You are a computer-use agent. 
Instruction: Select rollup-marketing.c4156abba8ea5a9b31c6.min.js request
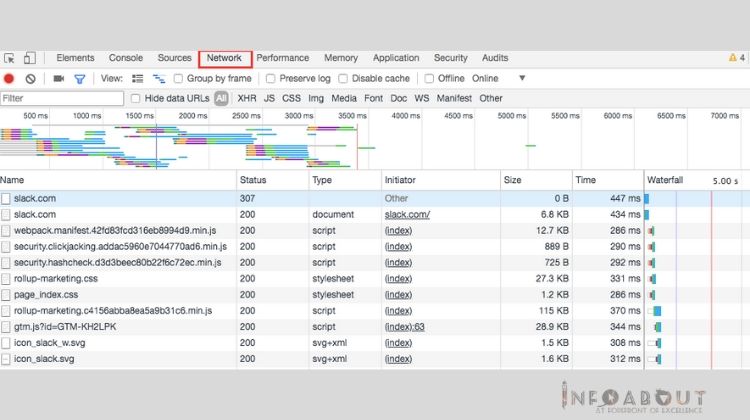click(375, 311)
